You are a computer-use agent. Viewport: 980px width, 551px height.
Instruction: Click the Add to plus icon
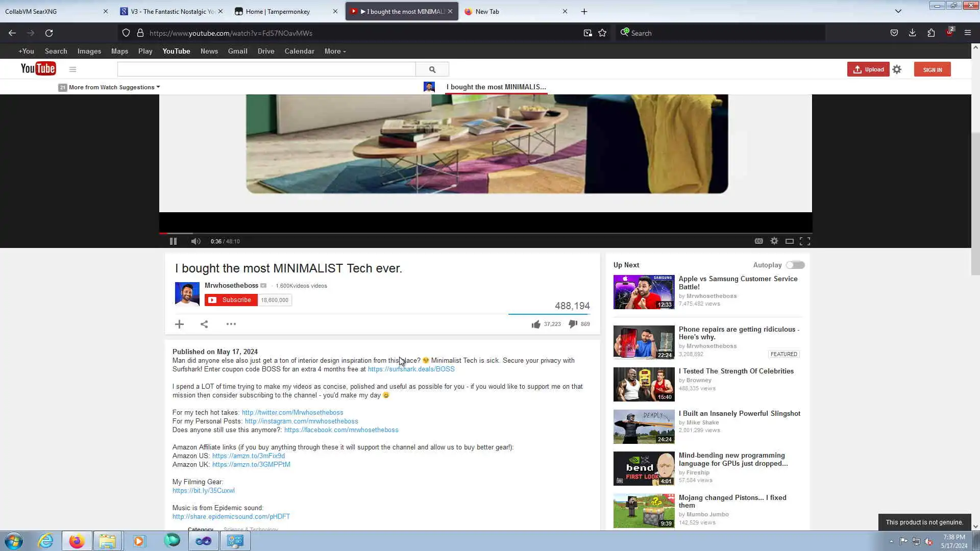[x=179, y=324]
